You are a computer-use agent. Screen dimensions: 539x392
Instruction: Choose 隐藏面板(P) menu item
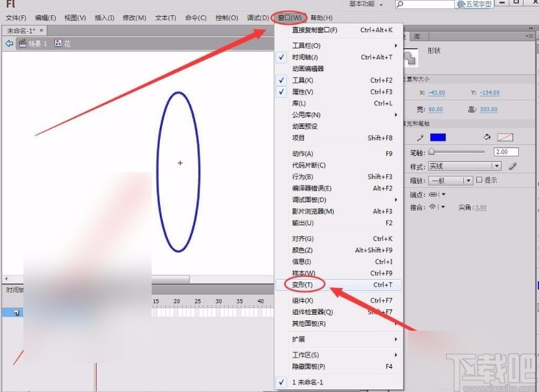click(338, 367)
